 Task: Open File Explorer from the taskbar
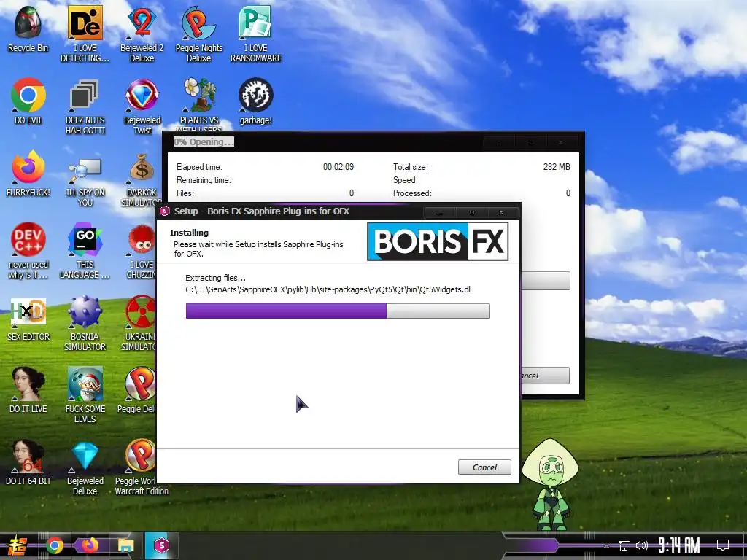(x=126, y=545)
